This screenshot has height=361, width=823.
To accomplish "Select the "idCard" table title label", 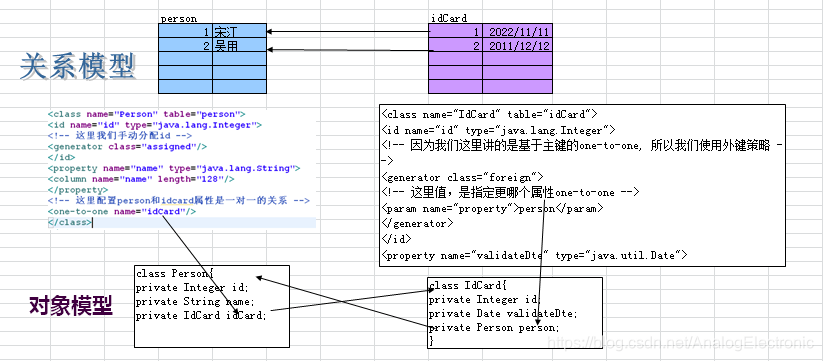I will point(449,19).
